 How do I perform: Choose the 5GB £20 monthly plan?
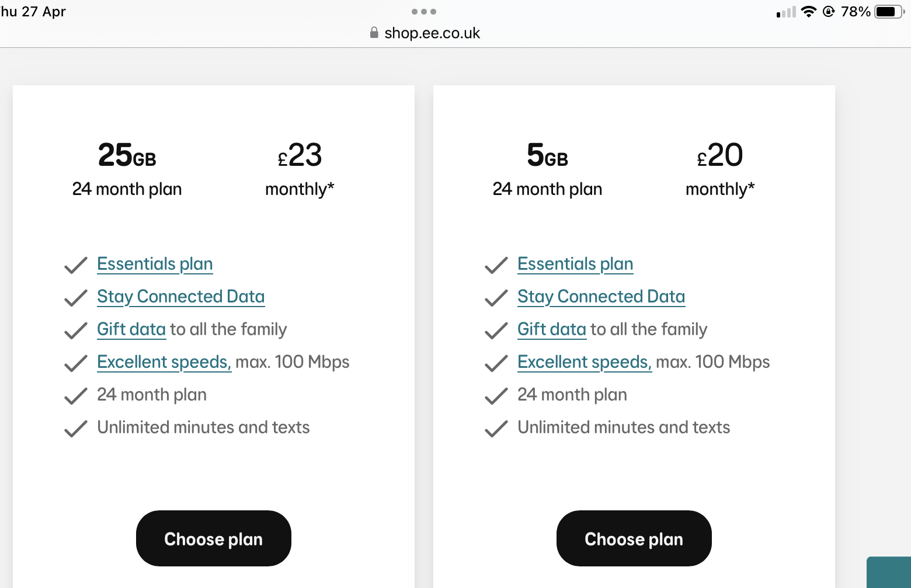click(634, 538)
